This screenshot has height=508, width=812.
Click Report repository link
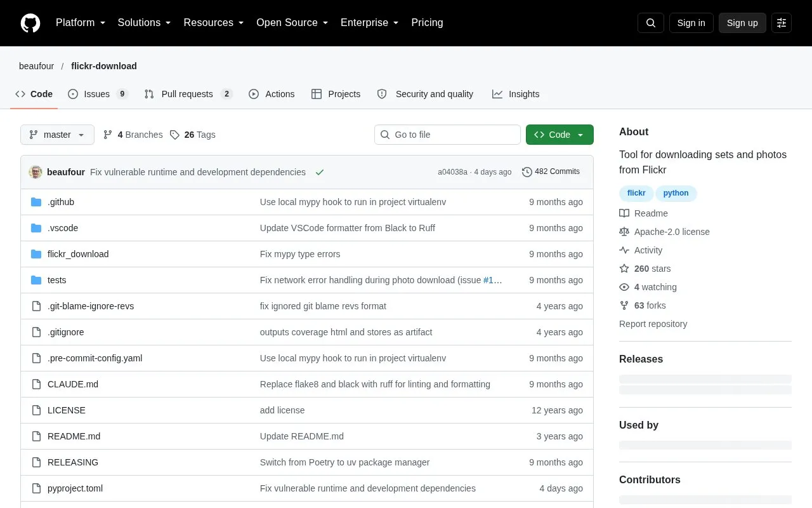coord(653,324)
